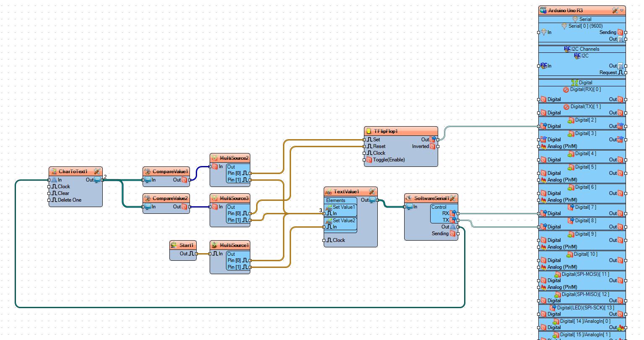Click the I2C Request pin on Arduino
Image resolution: width=644 pixels, height=340 pixels.
pyautogui.click(x=626, y=73)
